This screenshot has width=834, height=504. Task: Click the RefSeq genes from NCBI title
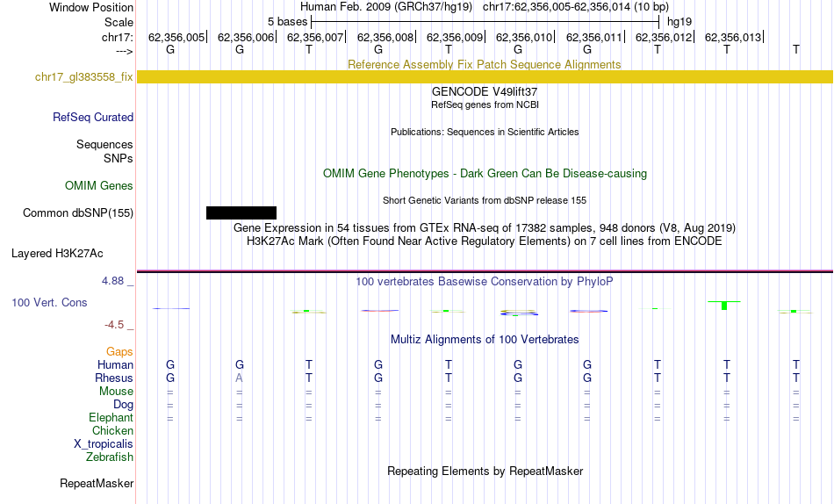pyautogui.click(x=485, y=104)
